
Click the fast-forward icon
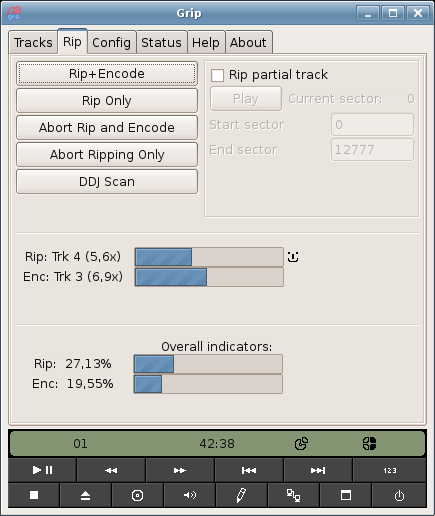pyautogui.click(x=180, y=470)
